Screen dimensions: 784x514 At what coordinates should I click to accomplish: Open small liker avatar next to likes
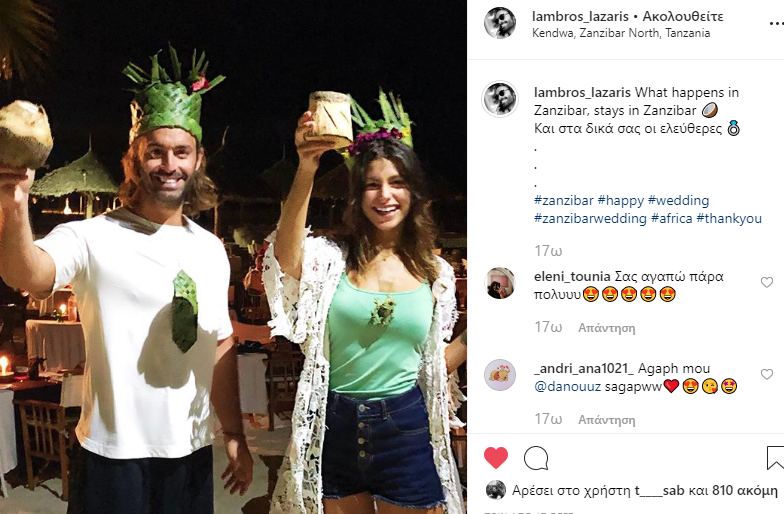496,490
